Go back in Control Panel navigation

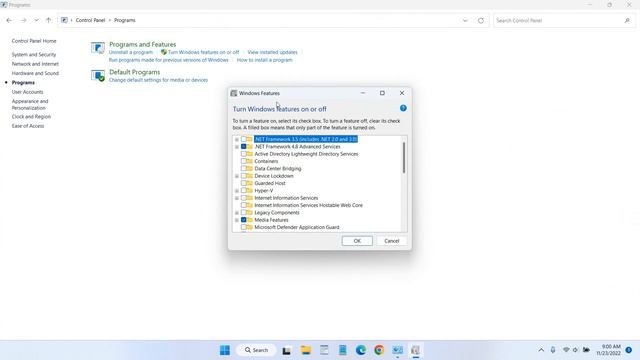click(x=9, y=20)
